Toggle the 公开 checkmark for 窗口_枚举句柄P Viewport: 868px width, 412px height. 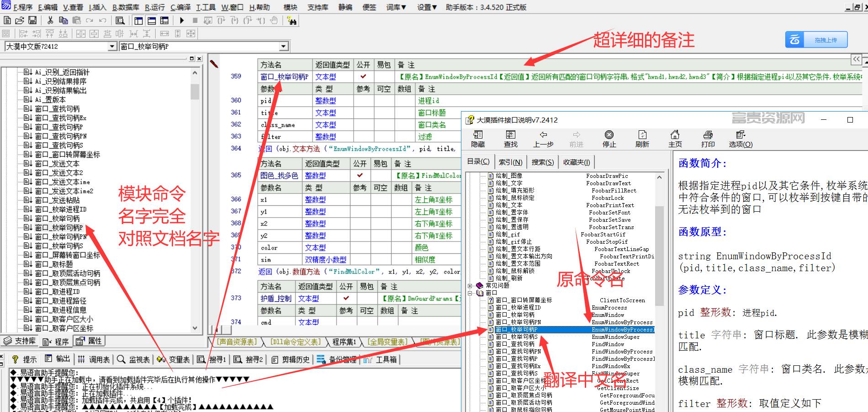point(364,76)
